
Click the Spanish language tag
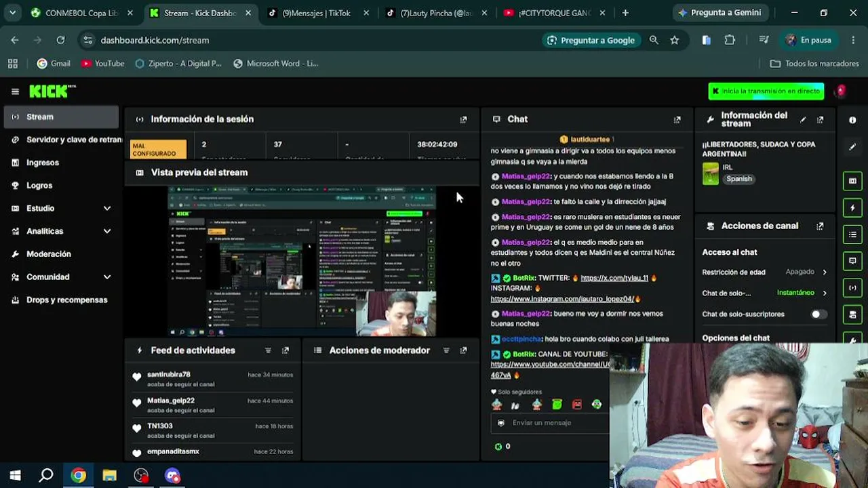coord(739,179)
